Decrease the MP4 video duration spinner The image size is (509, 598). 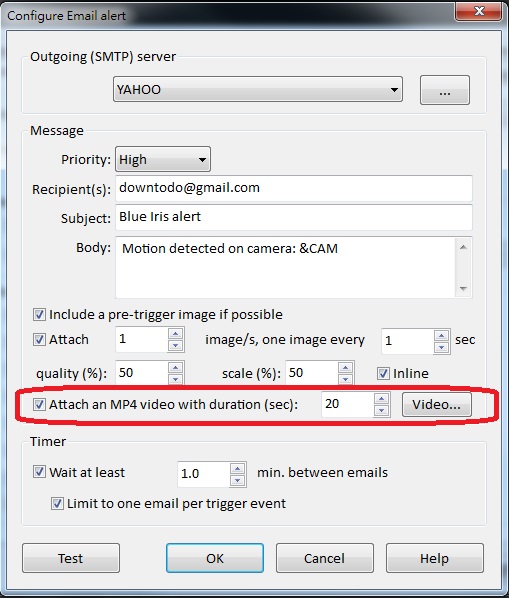pyautogui.click(x=382, y=410)
